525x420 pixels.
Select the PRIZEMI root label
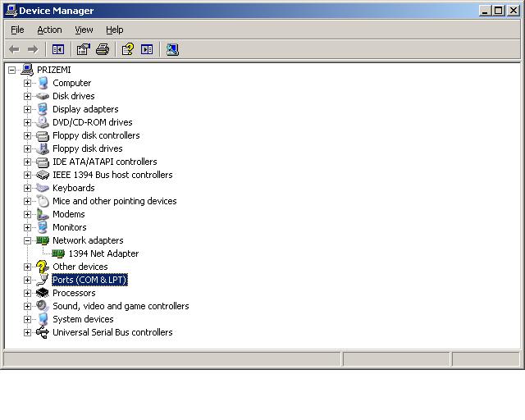coord(53,70)
